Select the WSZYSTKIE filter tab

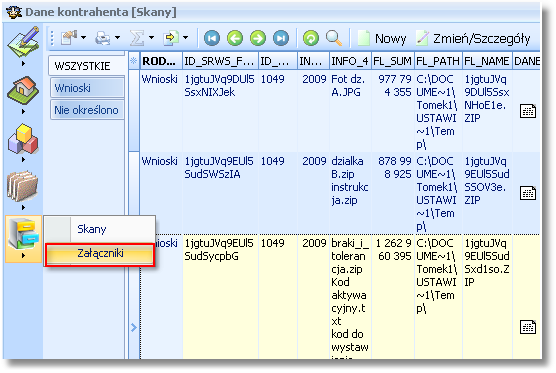click(x=86, y=66)
